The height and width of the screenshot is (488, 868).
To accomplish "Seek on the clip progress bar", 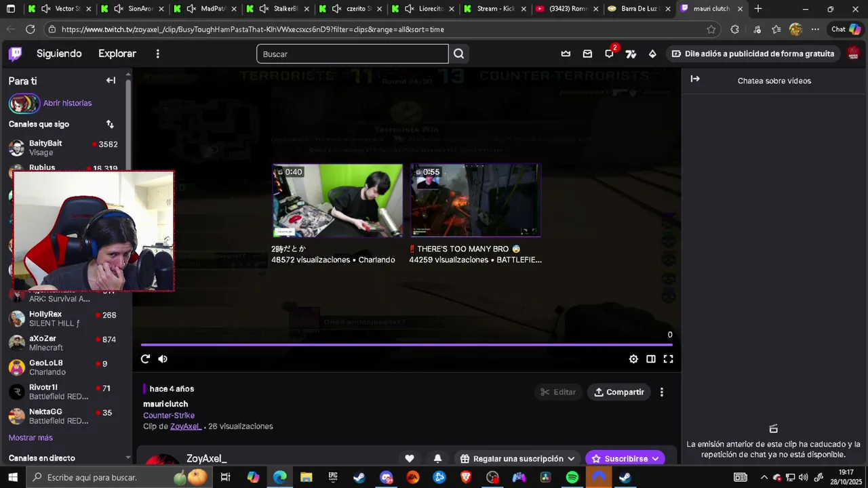I will pos(407,344).
